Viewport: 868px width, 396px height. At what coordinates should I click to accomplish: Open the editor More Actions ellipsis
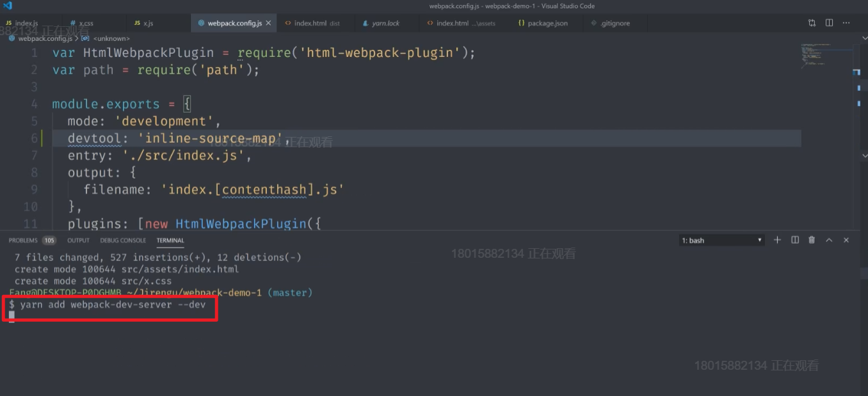846,23
